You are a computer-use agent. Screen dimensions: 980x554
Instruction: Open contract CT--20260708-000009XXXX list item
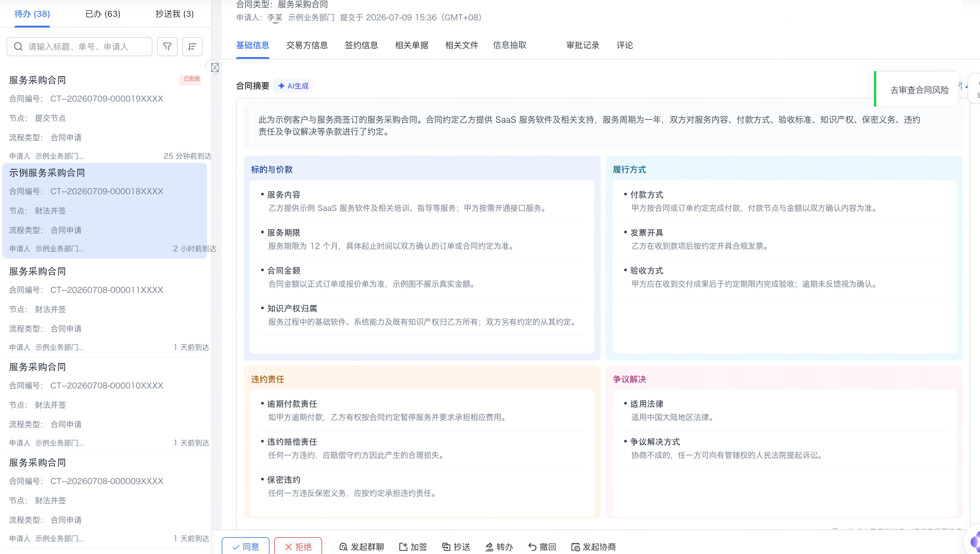(x=105, y=500)
